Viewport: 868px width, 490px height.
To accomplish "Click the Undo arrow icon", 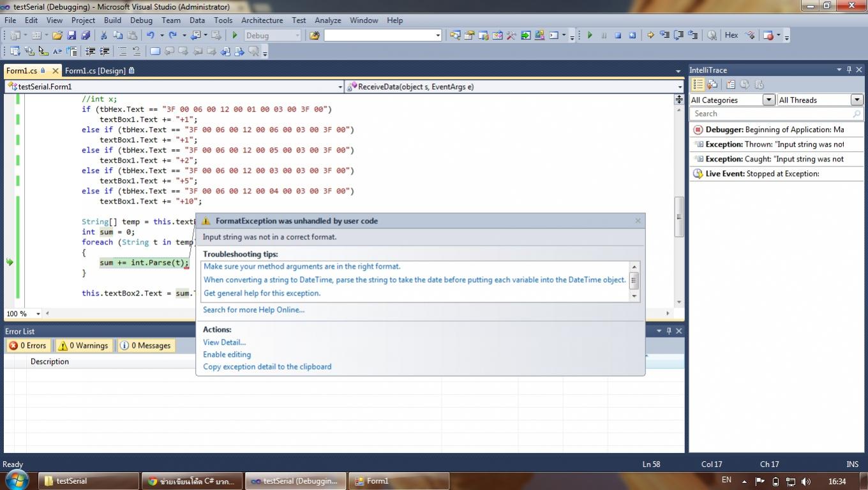I will click(x=151, y=36).
